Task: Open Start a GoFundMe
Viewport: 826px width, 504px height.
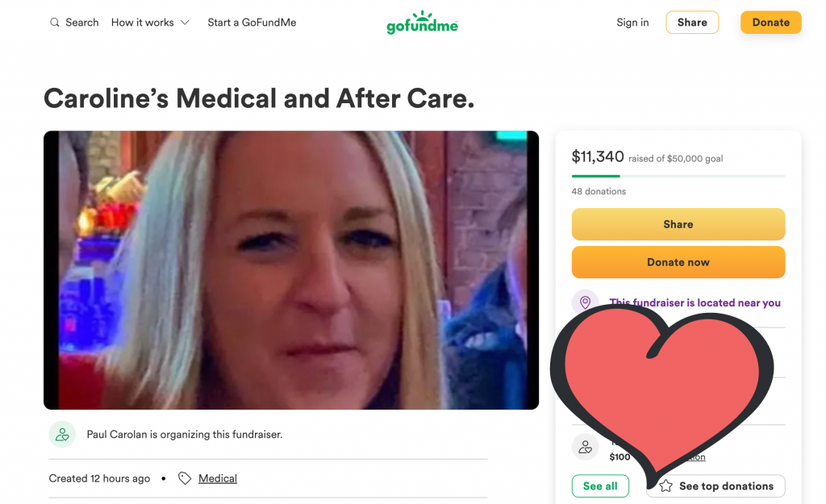Action: (x=252, y=23)
